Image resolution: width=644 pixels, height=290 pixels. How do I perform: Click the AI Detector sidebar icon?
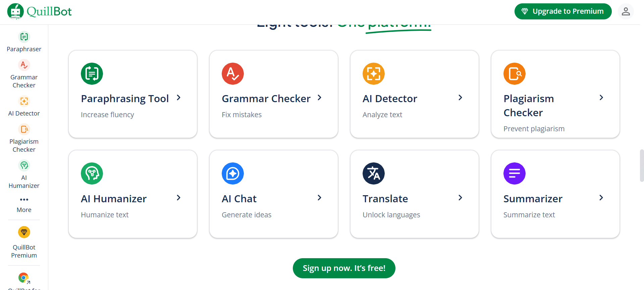[24, 101]
